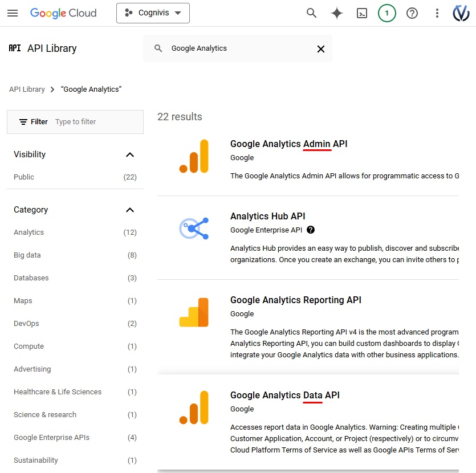Open Gemini AI sparkle assistant
Image resolution: width=476 pixels, height=473 pixels.
point(337,13)
